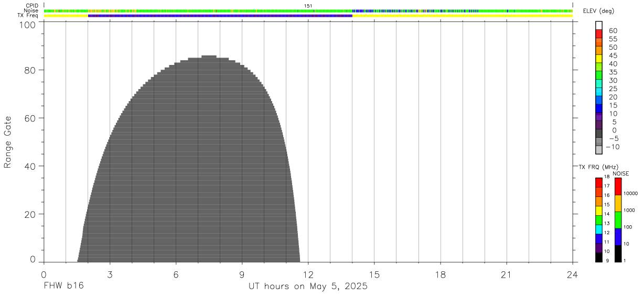This screenshot has height=297, width=644.
Task: Click the NOISE scale label "100"
Action: pos(628,227)
